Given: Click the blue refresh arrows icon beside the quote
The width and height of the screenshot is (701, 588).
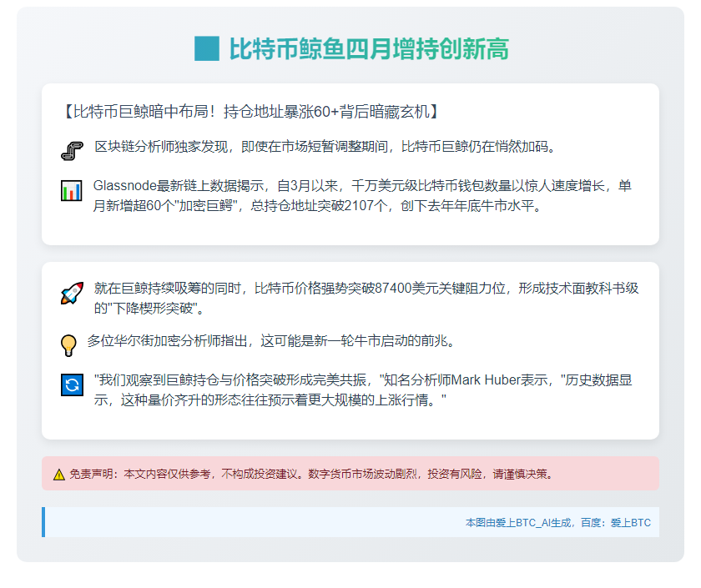Looking at the screenshot, I should (72, 384).
